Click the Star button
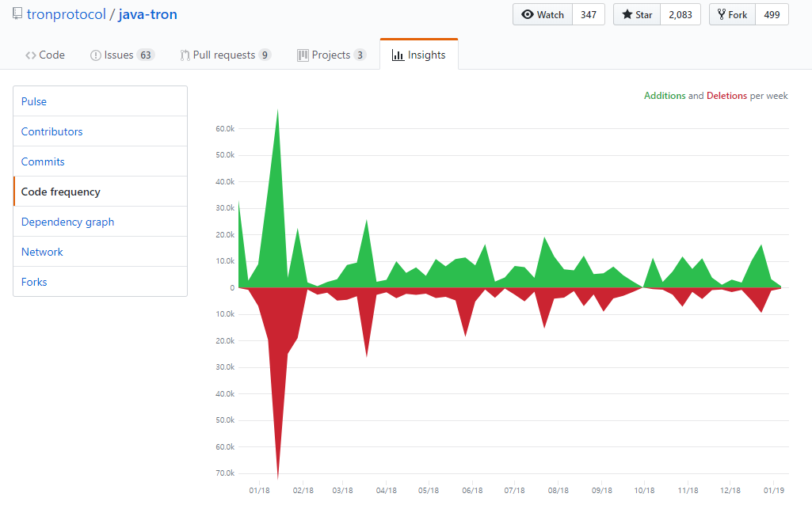812x505 pixels. pyautogui.click(x=637, y=14)
